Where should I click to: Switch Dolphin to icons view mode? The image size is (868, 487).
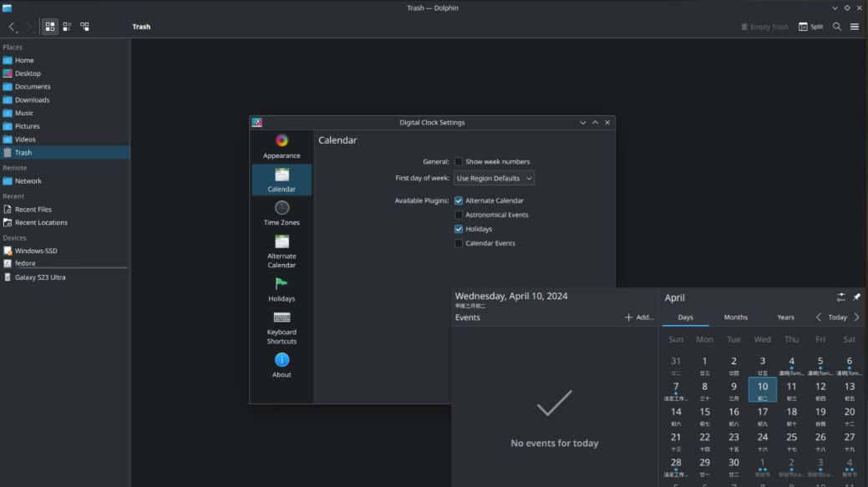[x=50, y=27]
